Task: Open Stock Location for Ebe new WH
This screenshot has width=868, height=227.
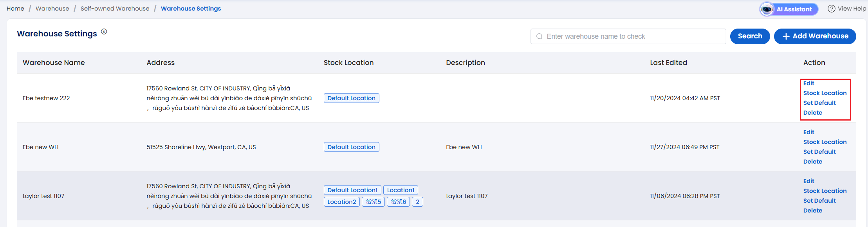Action: (x=825, y=142)
